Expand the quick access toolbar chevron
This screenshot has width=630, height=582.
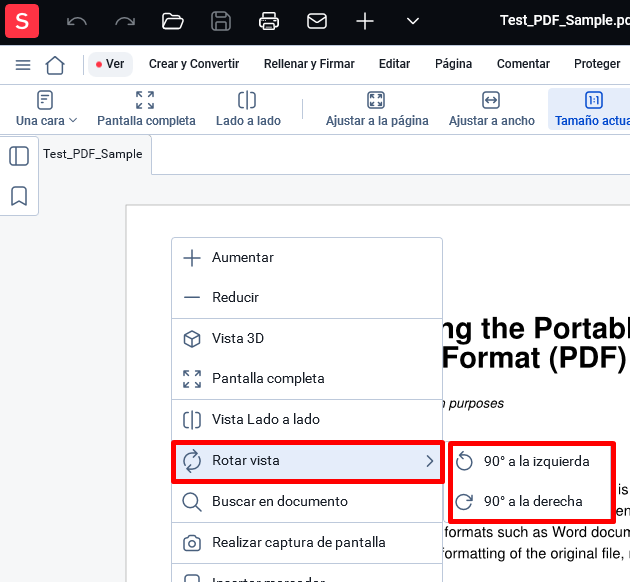coord(413,21)
